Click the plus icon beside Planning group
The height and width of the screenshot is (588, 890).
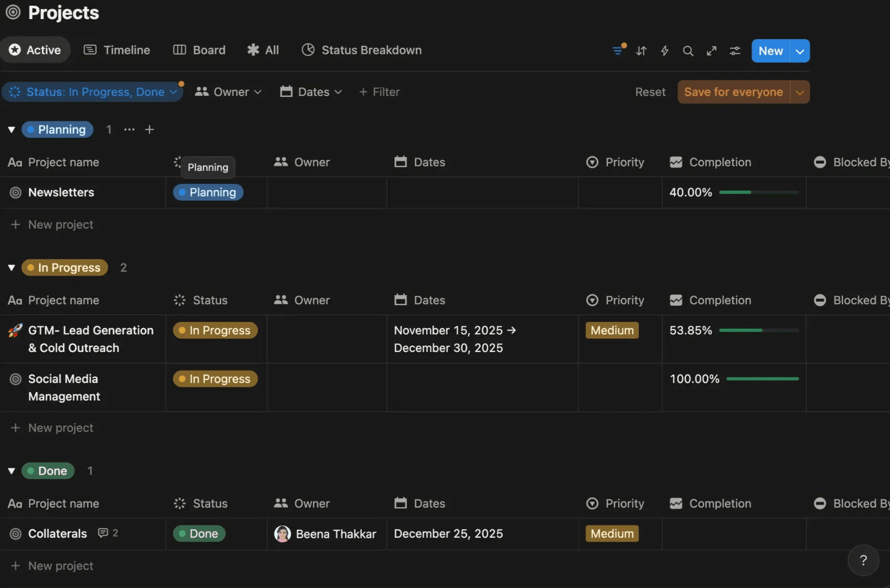(x=150, y=129)
